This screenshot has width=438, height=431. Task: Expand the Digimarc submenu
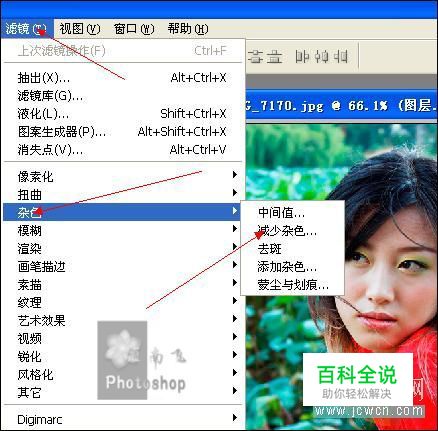(123, 419)
